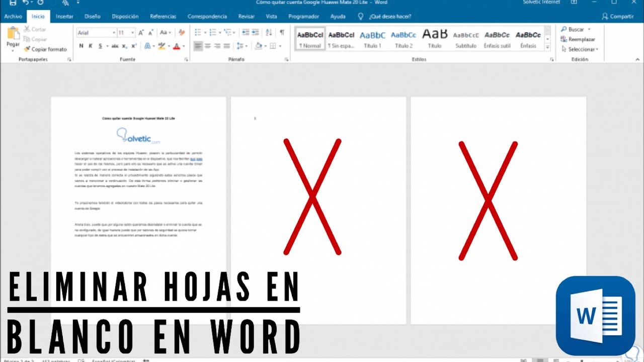
Task: Apply the Normal style
Action: point(310,39)
